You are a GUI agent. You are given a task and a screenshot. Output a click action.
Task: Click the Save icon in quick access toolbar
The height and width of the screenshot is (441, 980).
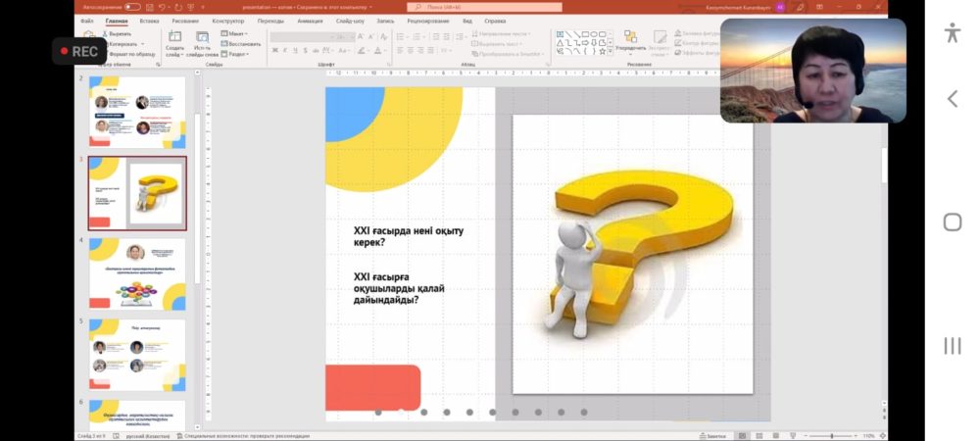click(150, 7)
